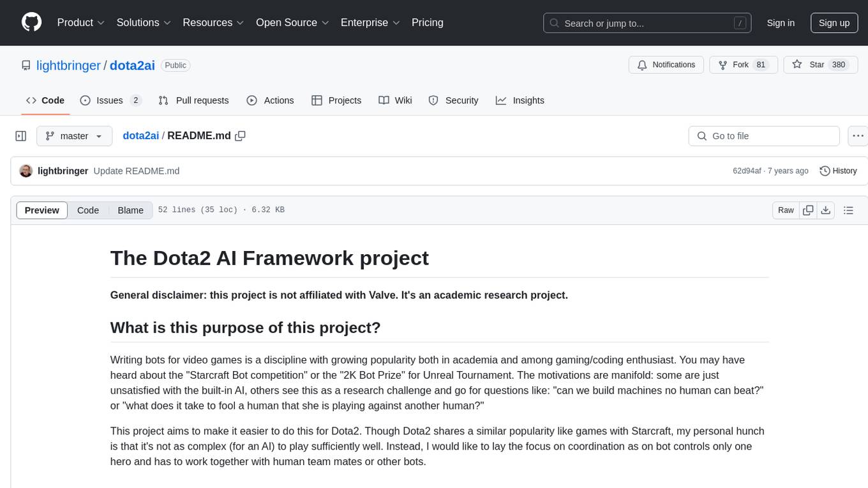Viewport: 868px width, 488px height.
Task: Open the master branch selector
Action: (x=74, y=136)
